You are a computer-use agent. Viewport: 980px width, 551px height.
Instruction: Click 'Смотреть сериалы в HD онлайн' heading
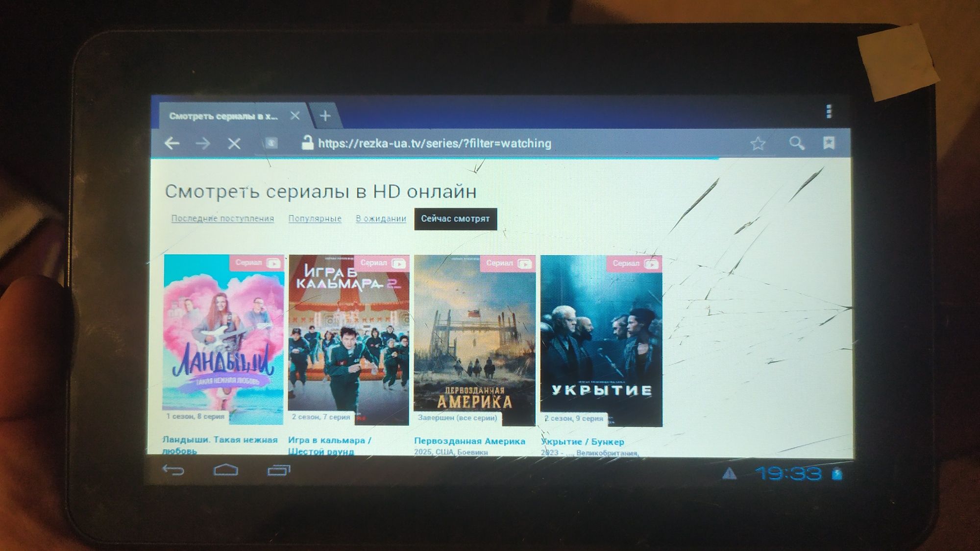coord(320,192)
